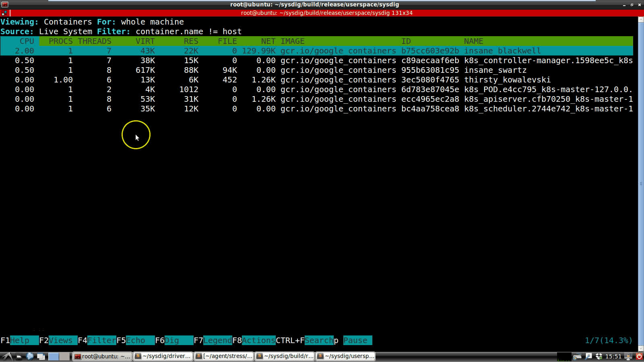Open the F8 Actions menu
The width and height of the screenshot is (644, 362).
pyautogui.click(x=254, y=341)
